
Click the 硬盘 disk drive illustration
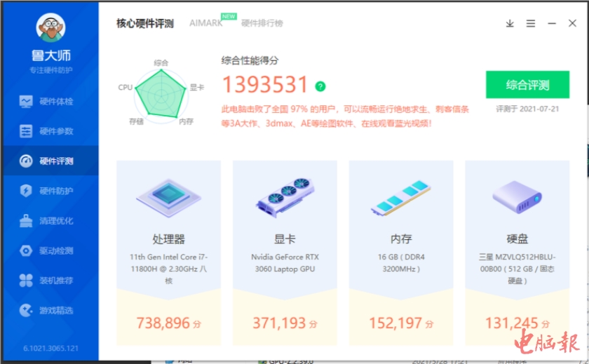click(517, 197)
